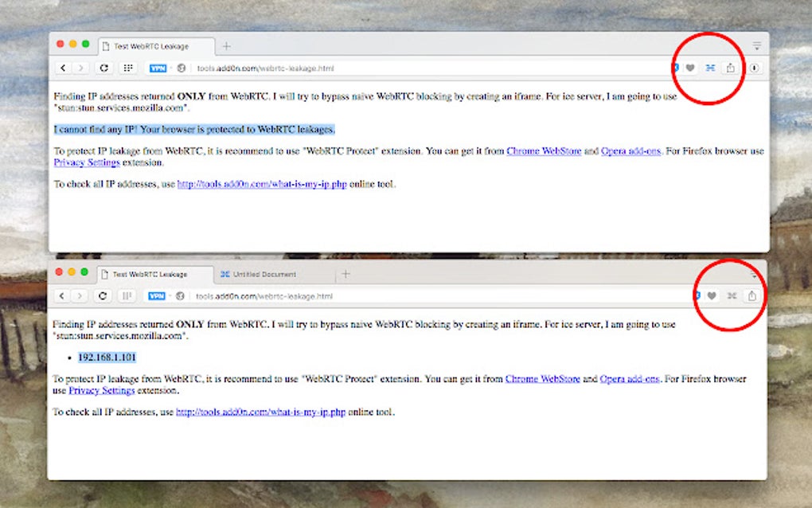Click the site security badge in address bar
812x508 pixels.
[182, 68]
